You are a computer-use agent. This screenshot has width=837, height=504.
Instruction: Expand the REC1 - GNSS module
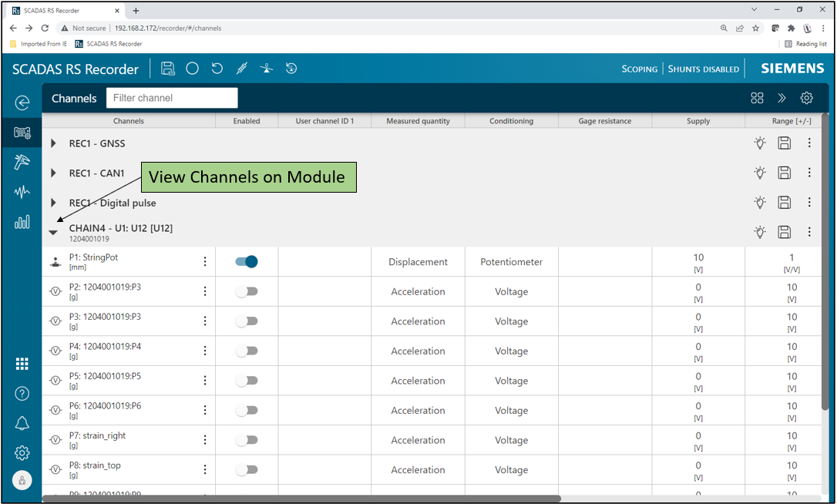(53, 143)
